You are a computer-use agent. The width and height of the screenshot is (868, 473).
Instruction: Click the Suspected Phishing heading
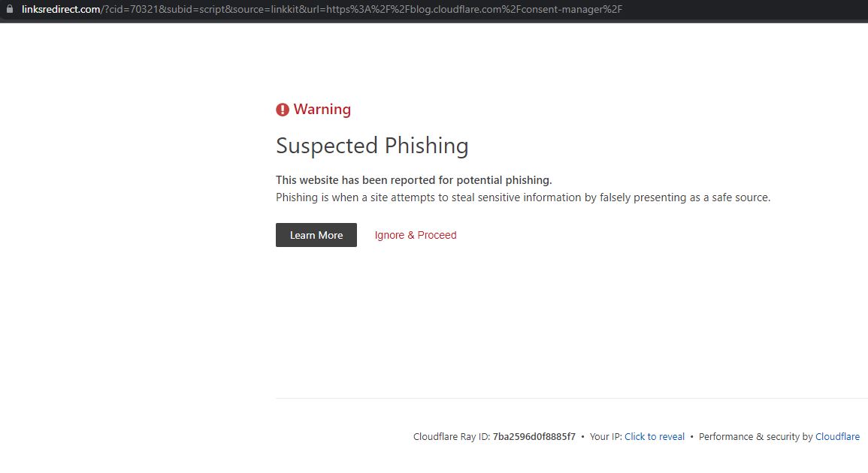[x=372, y=146]
